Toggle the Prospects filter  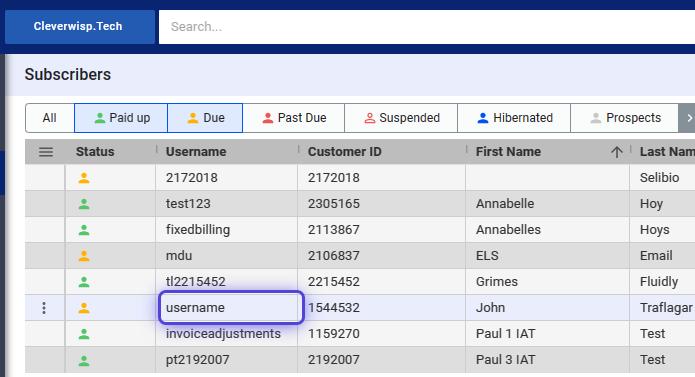coord(625,118)
